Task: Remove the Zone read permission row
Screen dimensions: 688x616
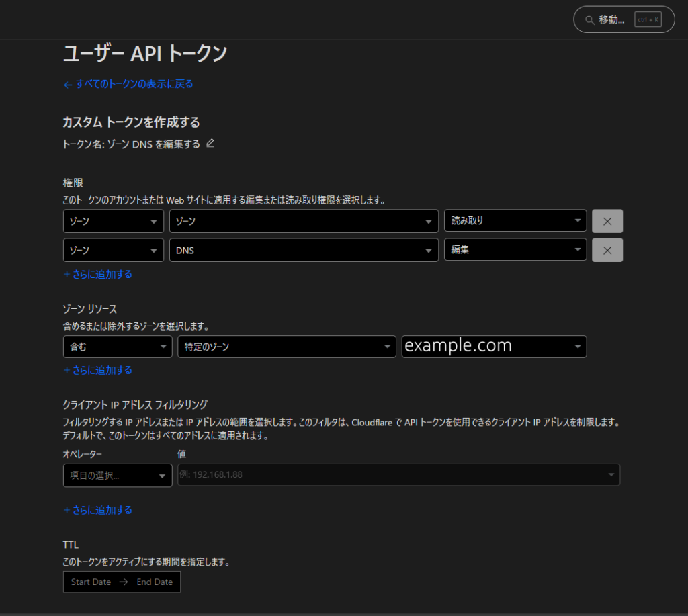Action: pos(607,221)
